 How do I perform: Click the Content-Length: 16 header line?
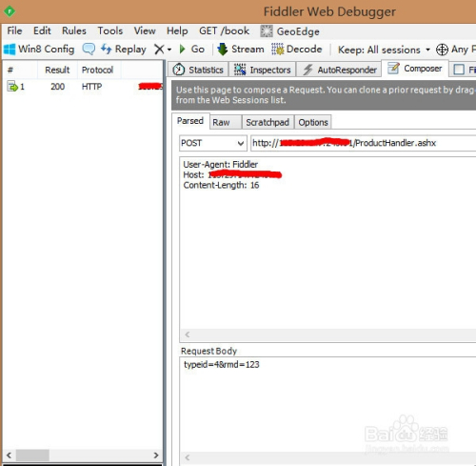point(221,185)
